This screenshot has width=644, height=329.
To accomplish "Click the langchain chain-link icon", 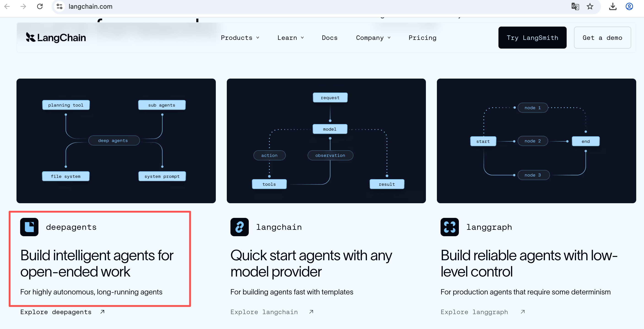I will 239,227.
